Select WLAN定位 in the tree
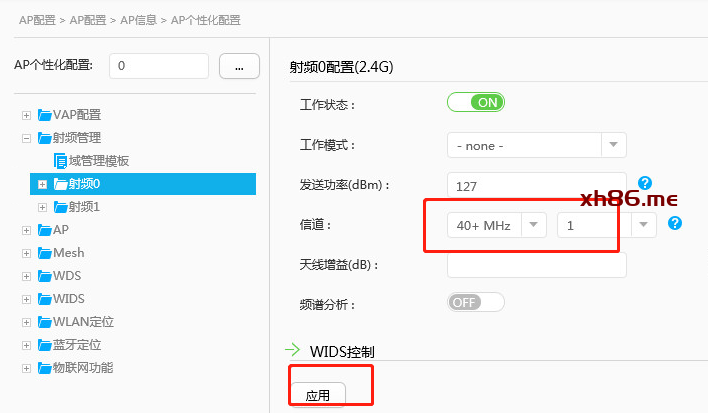708x413 pixels. [x=83, y=322]
